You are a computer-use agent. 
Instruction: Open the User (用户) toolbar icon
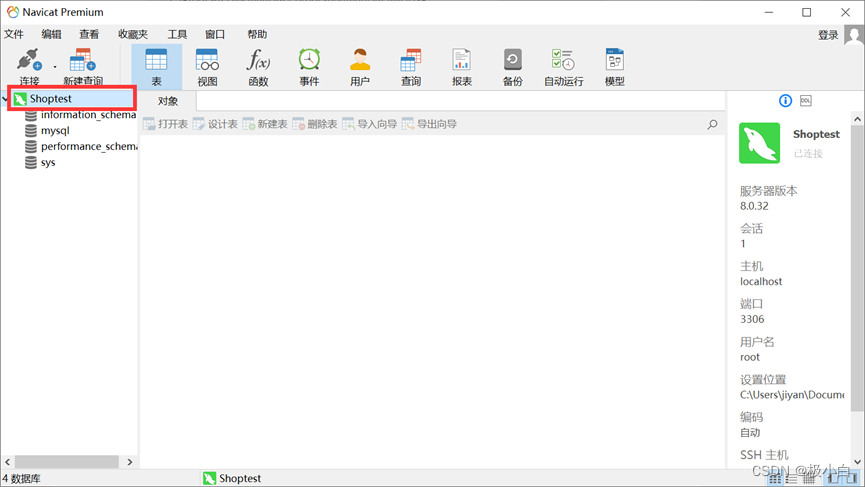click(x=360, y=67)
